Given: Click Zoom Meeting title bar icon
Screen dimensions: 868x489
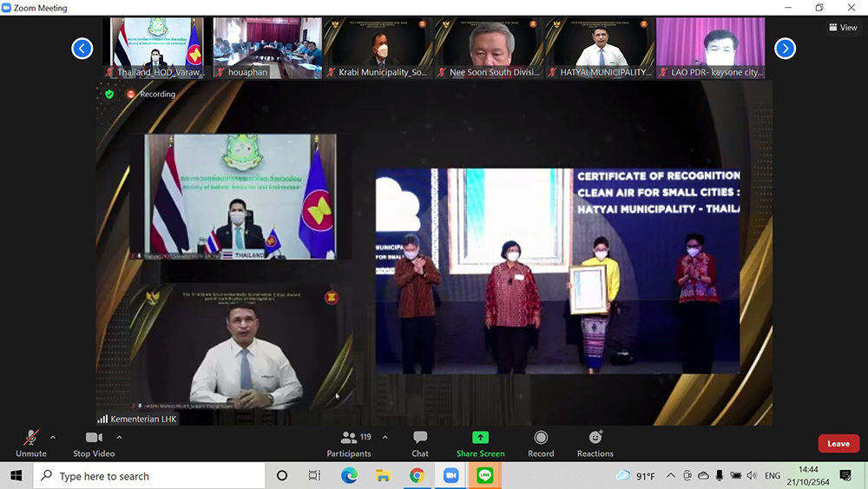Looking at the screenshot, I should 7,8.
